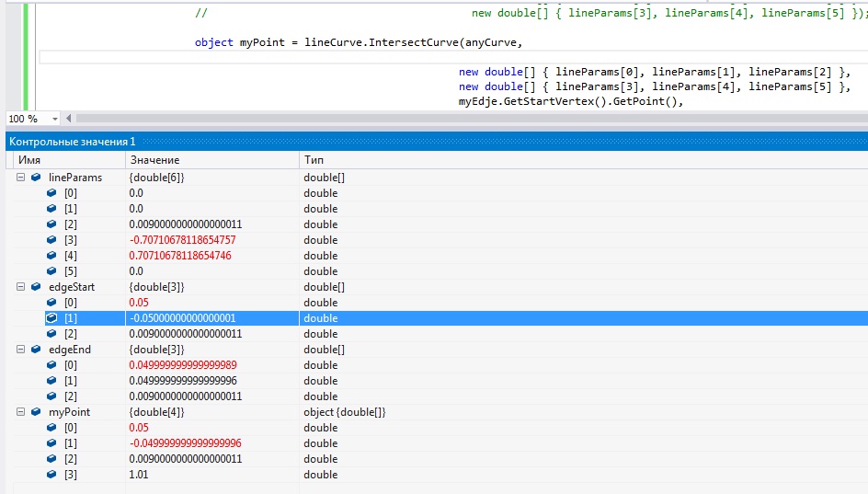Click the edgeEnd variable cube icon
This screenshot has height=494, width=868.
[36, 350]
